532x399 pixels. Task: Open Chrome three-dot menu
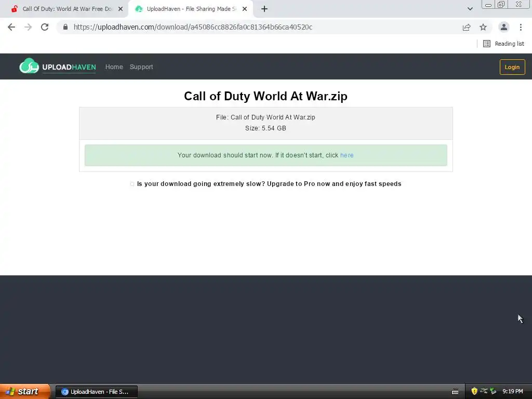521,27
